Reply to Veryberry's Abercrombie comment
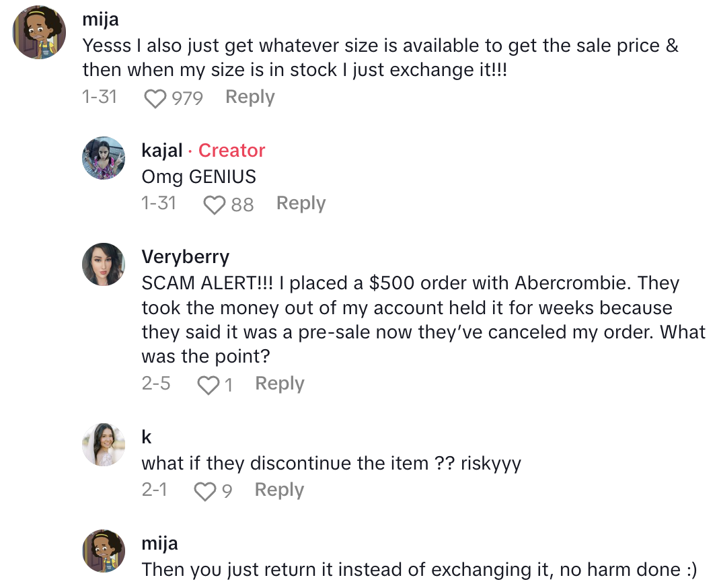Viewport: 717px width, 588px height. coord(280,383)
